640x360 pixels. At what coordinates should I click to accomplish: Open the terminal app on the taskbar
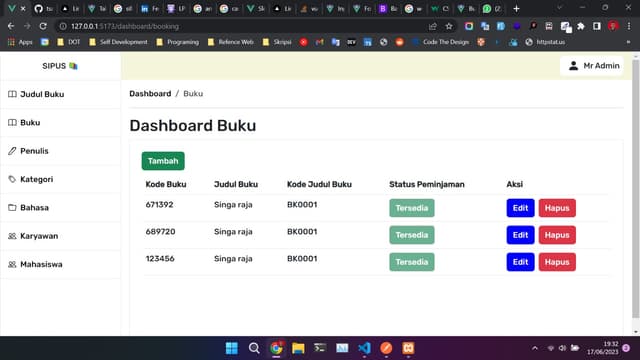coord(320,348)
